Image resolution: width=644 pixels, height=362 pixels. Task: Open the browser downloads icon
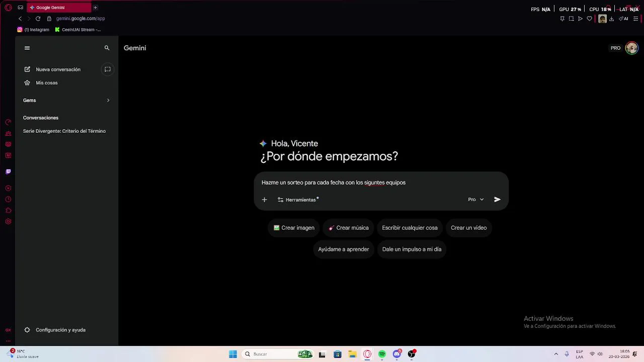point(611,19)
